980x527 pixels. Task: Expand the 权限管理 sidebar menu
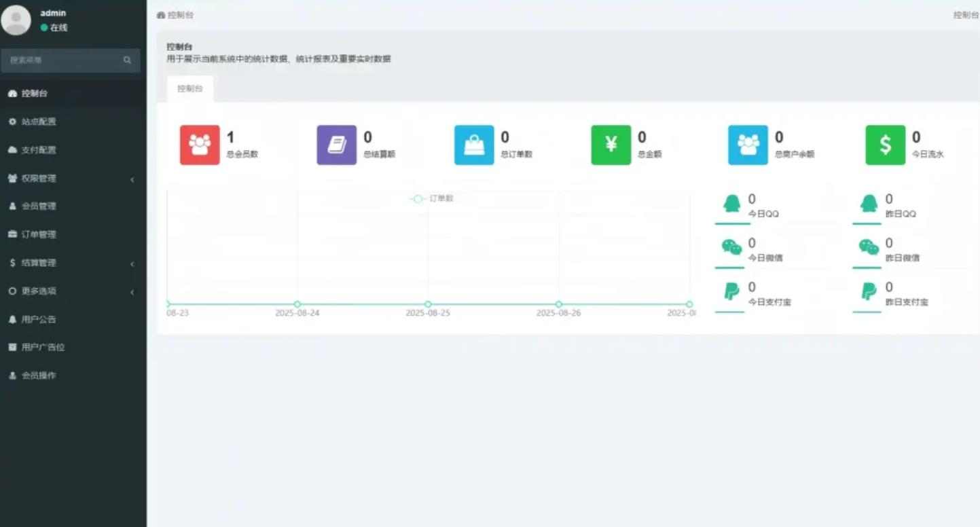tap(73, 179)
